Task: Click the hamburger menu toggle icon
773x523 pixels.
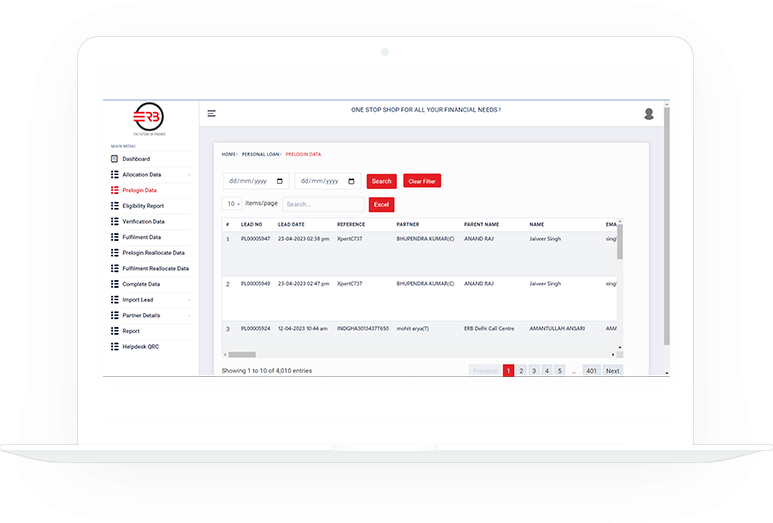Action: tap(211, 113)
